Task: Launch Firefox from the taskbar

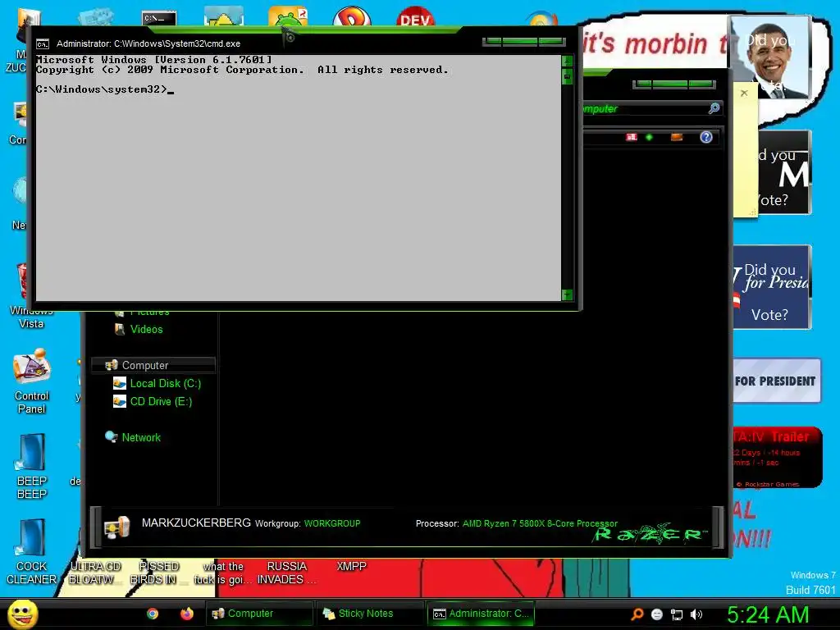Action: [187, 614]
